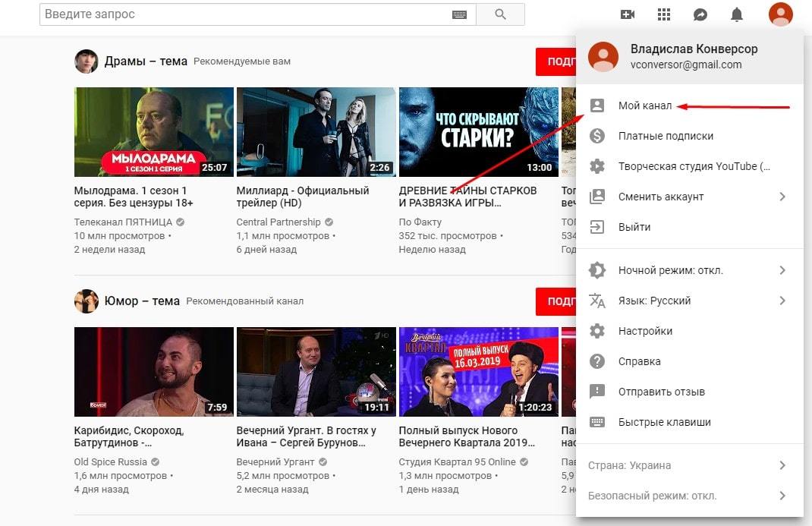Expand the Сменить аккаунт submenu chevron
The height and width of the screenshot is (526, 812).
(x=782, y=197)
